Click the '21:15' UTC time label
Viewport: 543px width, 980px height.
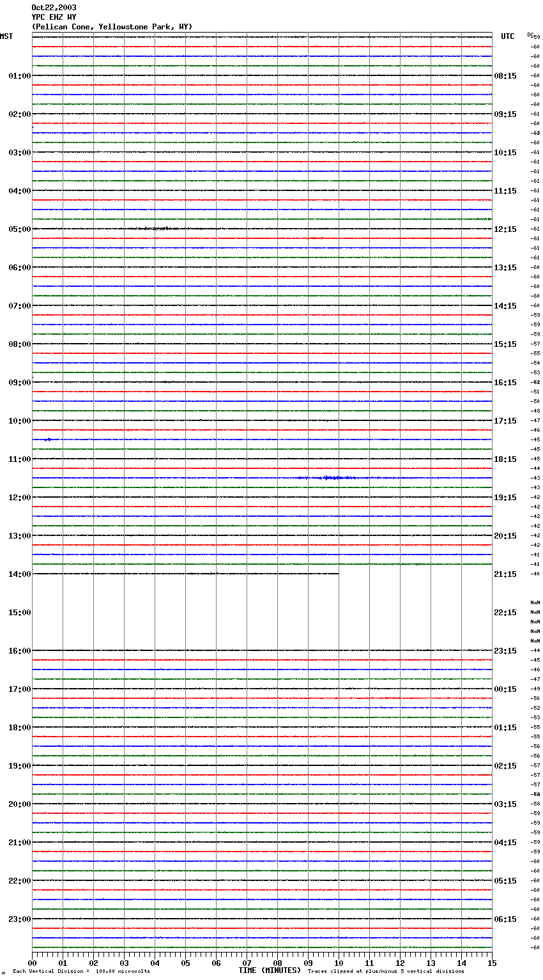(x=505, y=574)
